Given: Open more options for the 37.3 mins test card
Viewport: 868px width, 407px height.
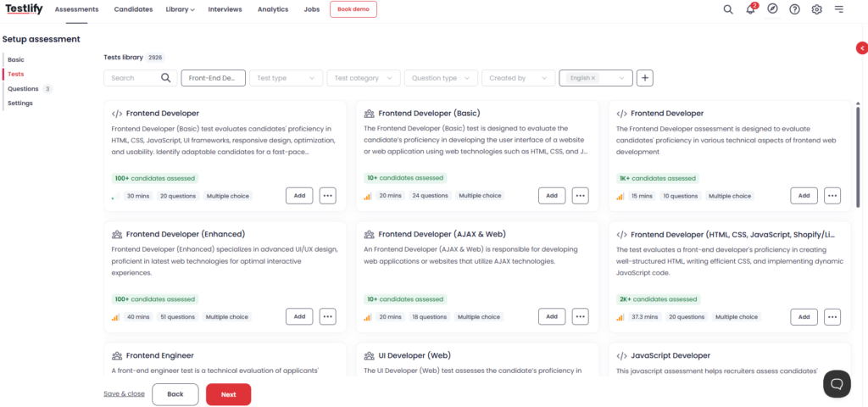Looking at the screenshot, I should 832,317.
